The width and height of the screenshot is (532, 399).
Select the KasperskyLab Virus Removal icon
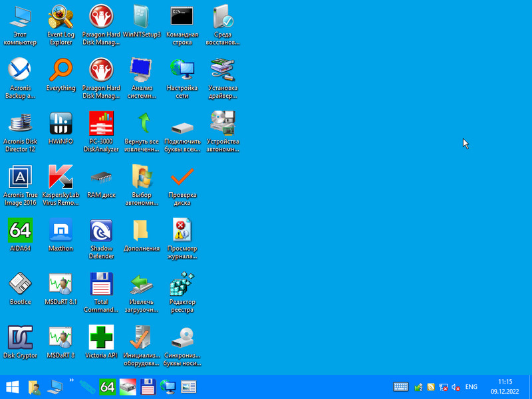[x=61, y=186]
